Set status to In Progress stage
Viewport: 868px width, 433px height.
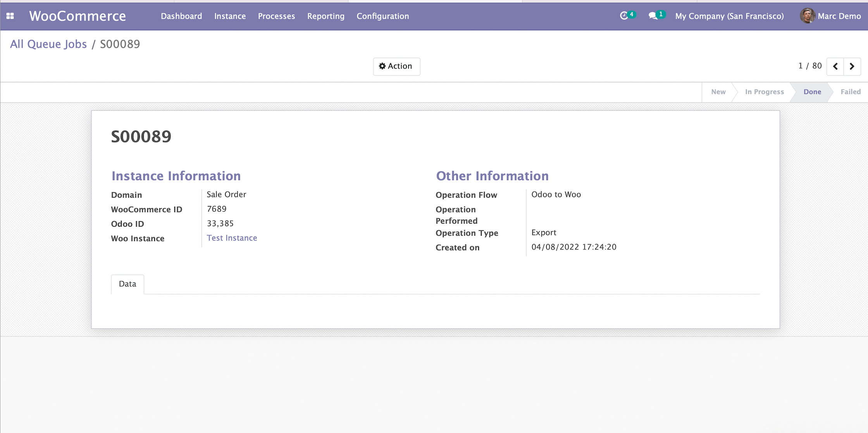(x=764, y=92)
